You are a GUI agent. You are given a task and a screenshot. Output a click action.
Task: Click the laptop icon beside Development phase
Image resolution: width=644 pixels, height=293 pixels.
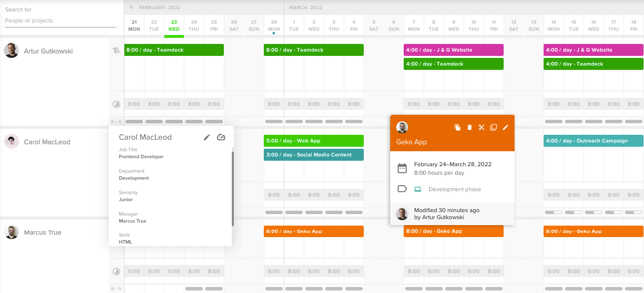point(418,189)
